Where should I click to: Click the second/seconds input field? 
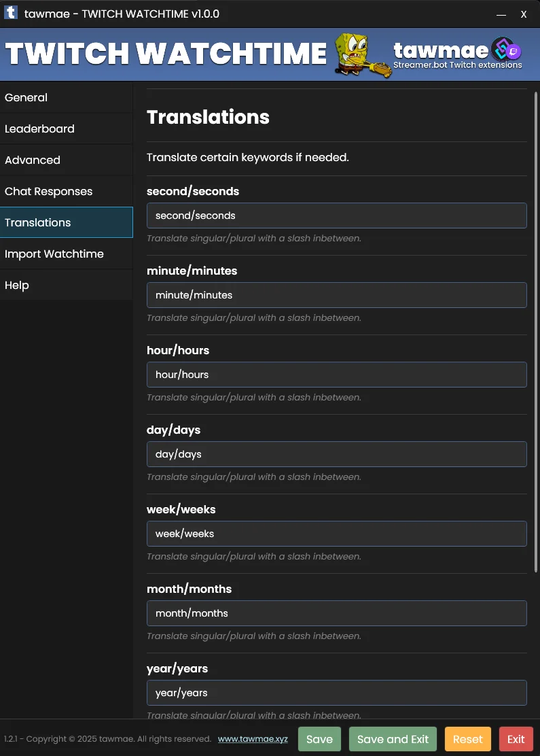(x=337, y=216)
